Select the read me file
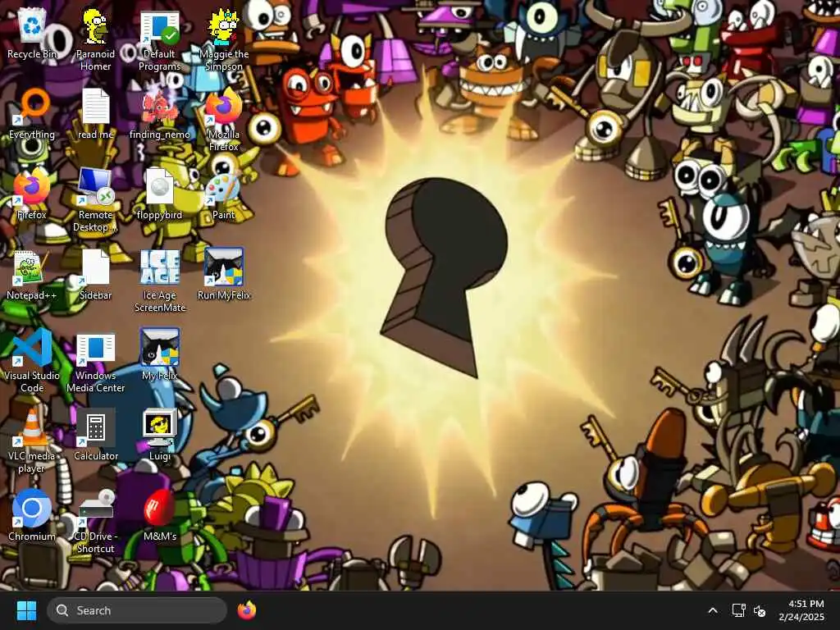840x630 pixels. 95,113
